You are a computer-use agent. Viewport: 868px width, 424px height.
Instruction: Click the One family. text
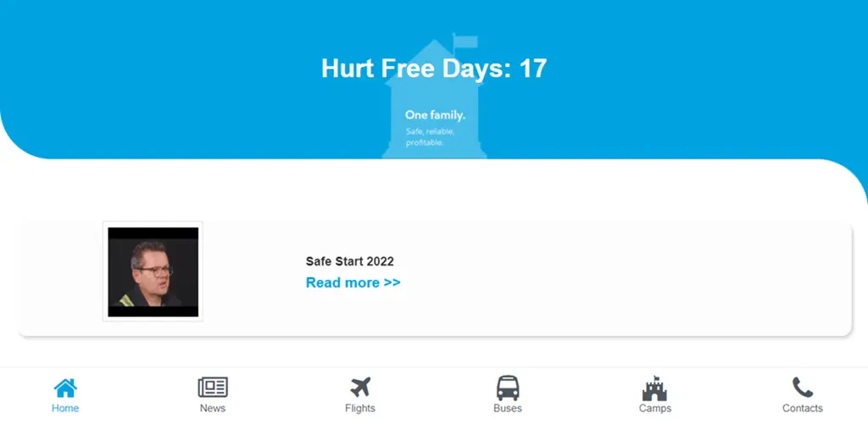point(435,115)
